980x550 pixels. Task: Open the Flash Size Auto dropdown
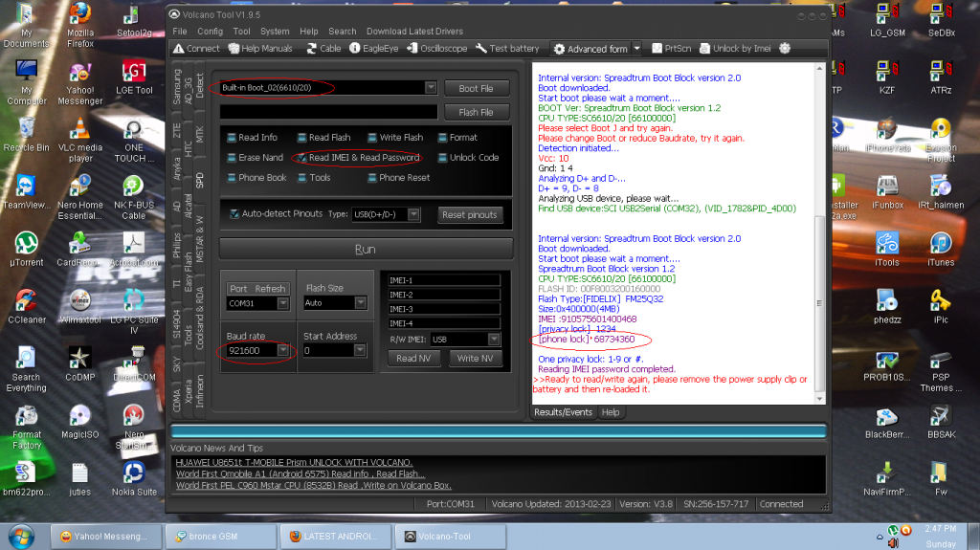361,303
